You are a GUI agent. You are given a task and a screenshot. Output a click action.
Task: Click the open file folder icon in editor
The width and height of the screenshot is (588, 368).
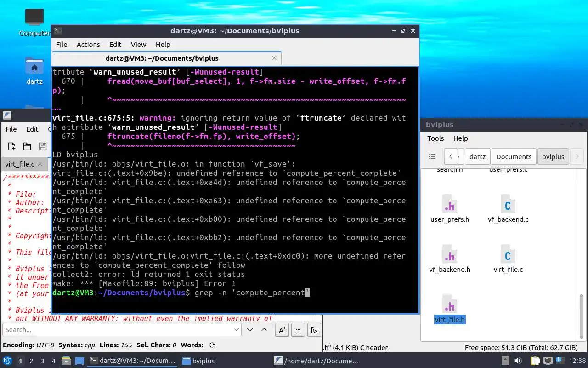[27, 146]
